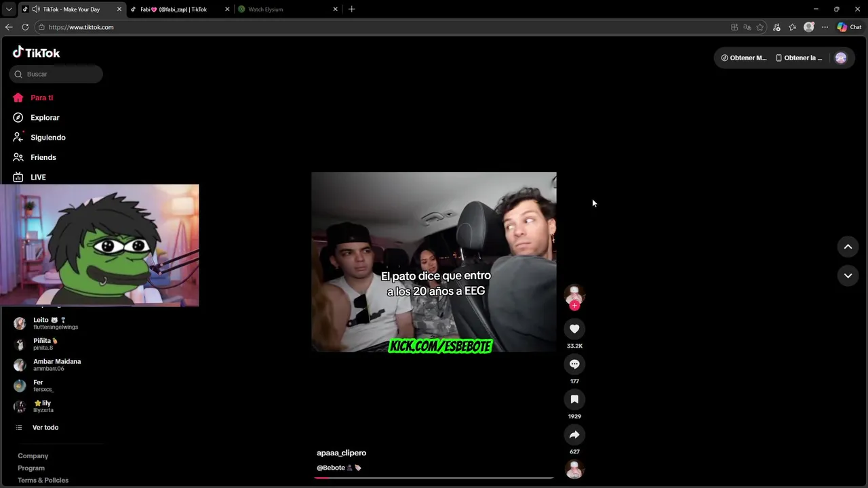Open a new browser tab

[351, 9]
